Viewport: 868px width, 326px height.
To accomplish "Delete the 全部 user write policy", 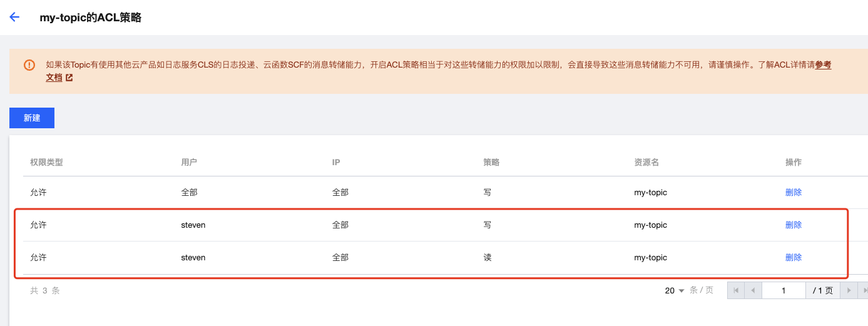I will [794, 193].
